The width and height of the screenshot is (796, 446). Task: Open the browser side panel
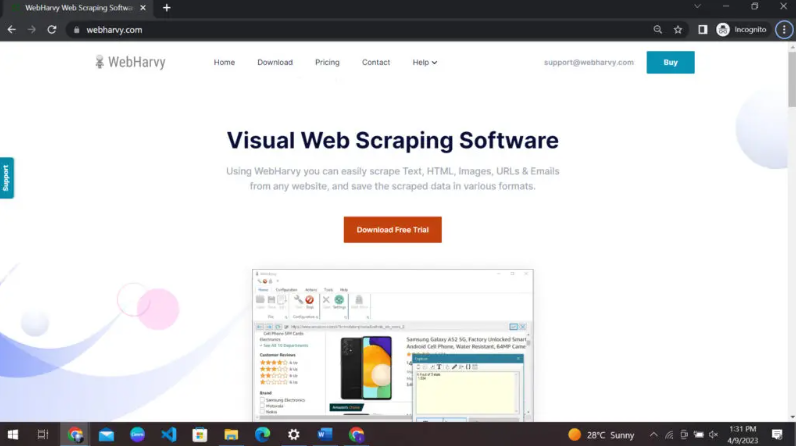point(703,30)
